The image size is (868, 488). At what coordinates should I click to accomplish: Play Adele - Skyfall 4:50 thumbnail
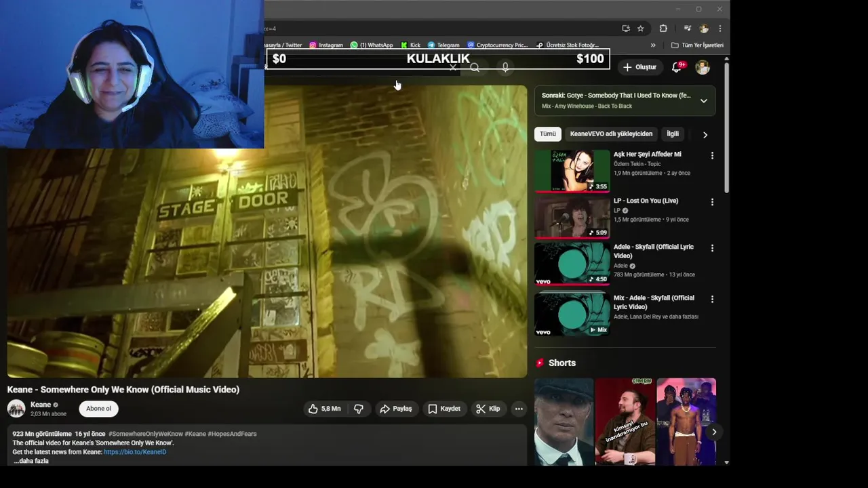[x=572, y=264]
